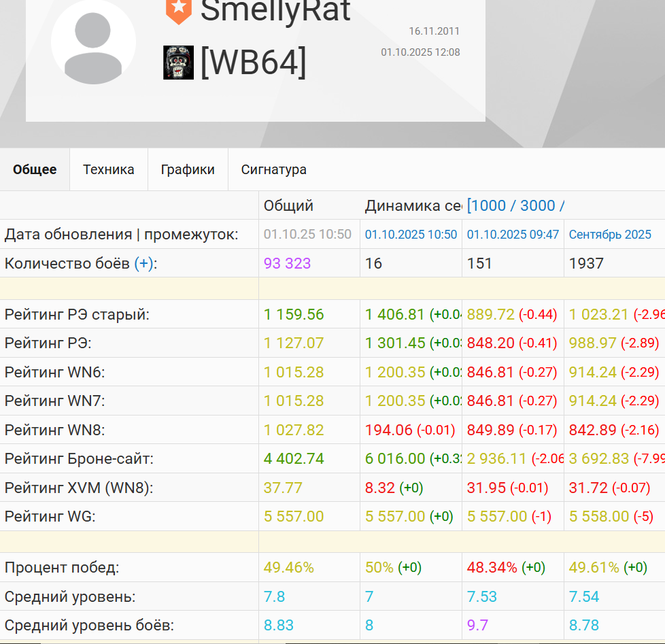The height and width of the screenshot is (644, 665).
Task: Click the (+) next to Количество боёв
Action: [x=143, y=263]
